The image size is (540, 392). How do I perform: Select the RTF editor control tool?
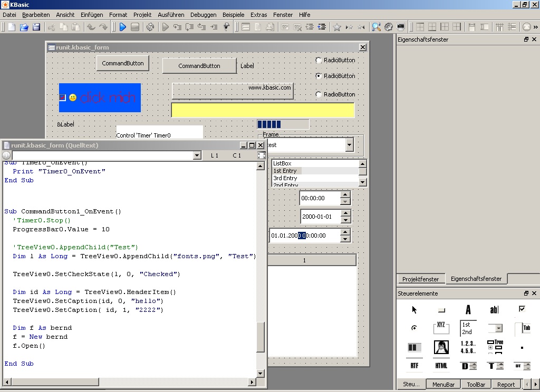(x=414, y=366)
